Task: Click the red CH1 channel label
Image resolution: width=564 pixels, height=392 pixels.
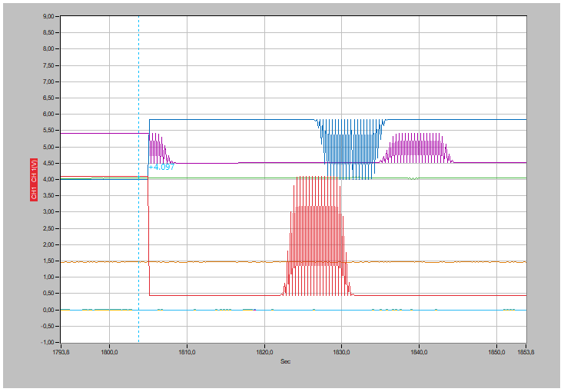Action: [x=34, y=179]
